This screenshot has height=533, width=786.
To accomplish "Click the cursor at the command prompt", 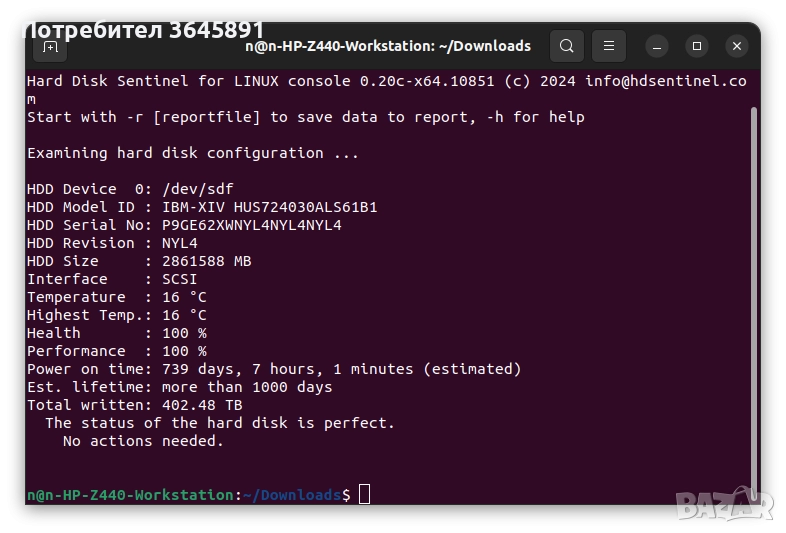I will 364,494.
